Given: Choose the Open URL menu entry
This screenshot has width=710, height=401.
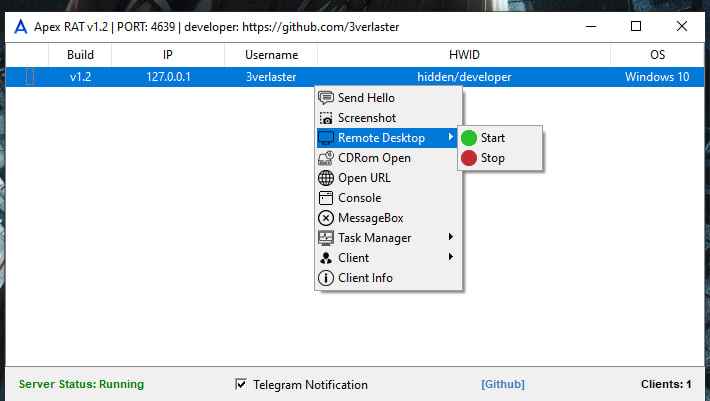Looking at the screenshot, I should (x=389, y=178).
